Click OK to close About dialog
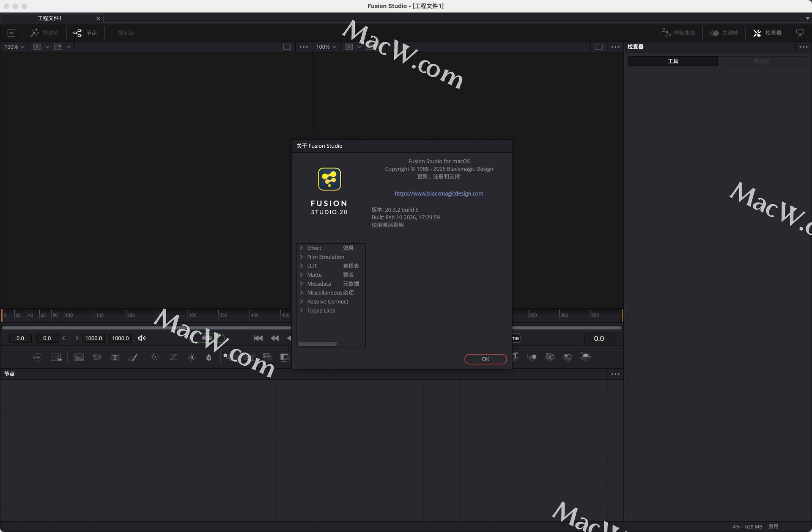Image resolution: width=812 pixels, height=532 pixels. point(485,359)
